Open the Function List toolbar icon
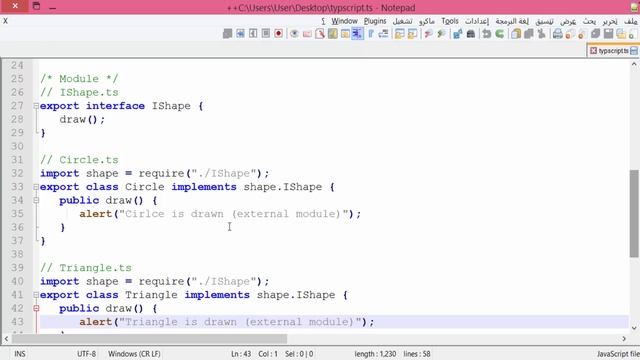The image size is (640, 360). tap(320, 34)
